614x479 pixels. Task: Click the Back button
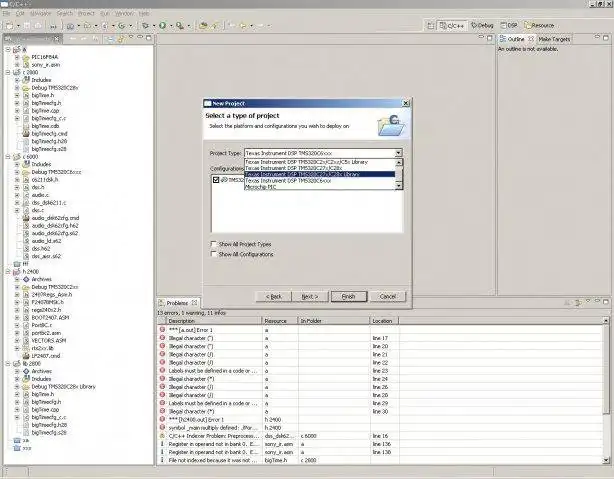pyautogui.click(x=274, y=296)
